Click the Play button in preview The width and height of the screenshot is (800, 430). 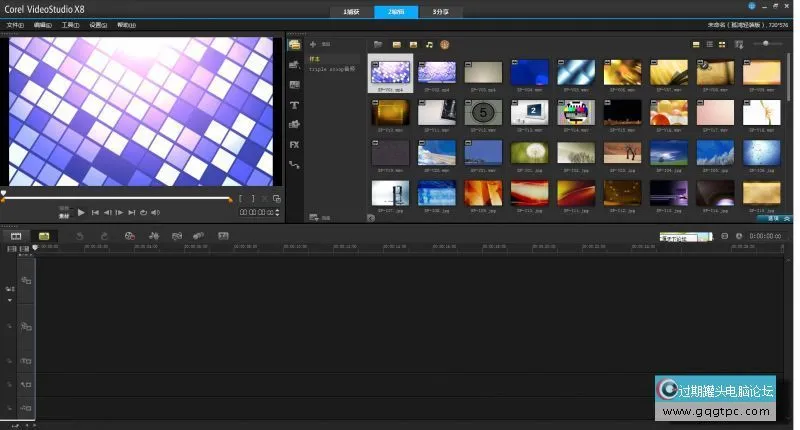(x=81, y=212)
